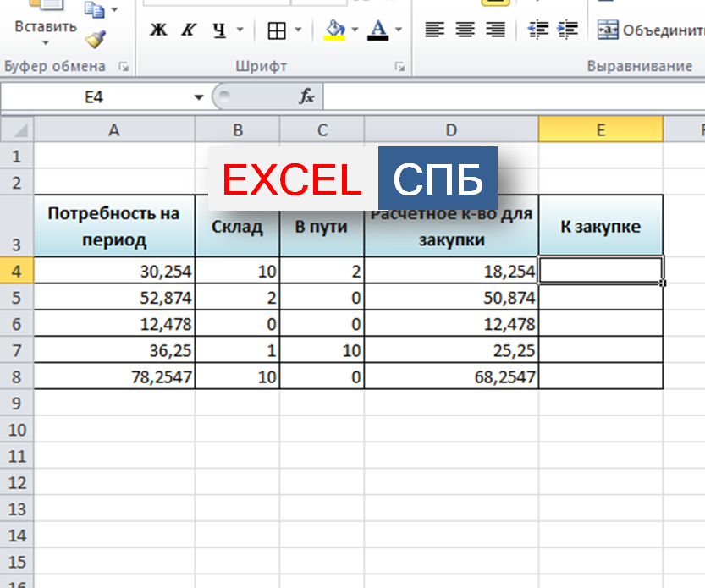Toggle underline formatting (Ч)
The height and width of the screenshot is (588, 705).
219,30
